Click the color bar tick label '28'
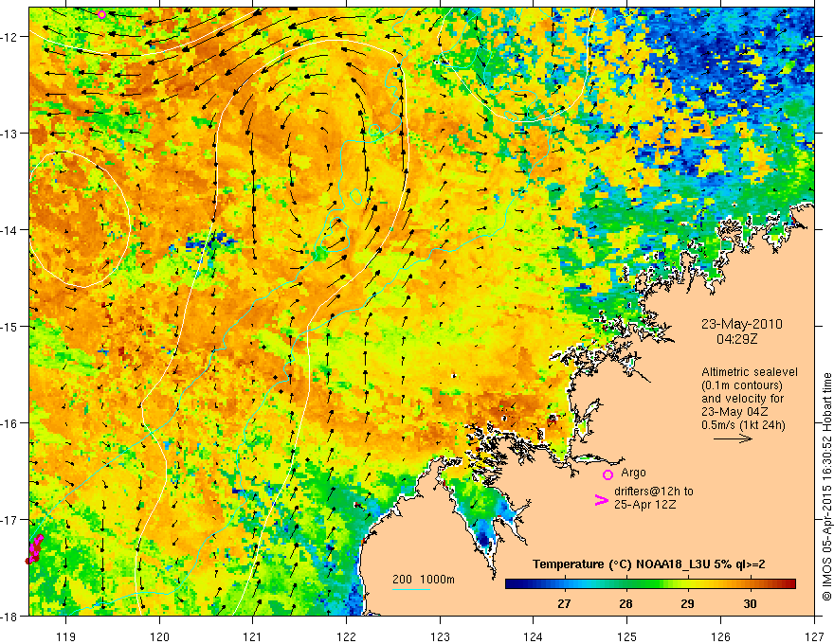 (x=626, y=604)
